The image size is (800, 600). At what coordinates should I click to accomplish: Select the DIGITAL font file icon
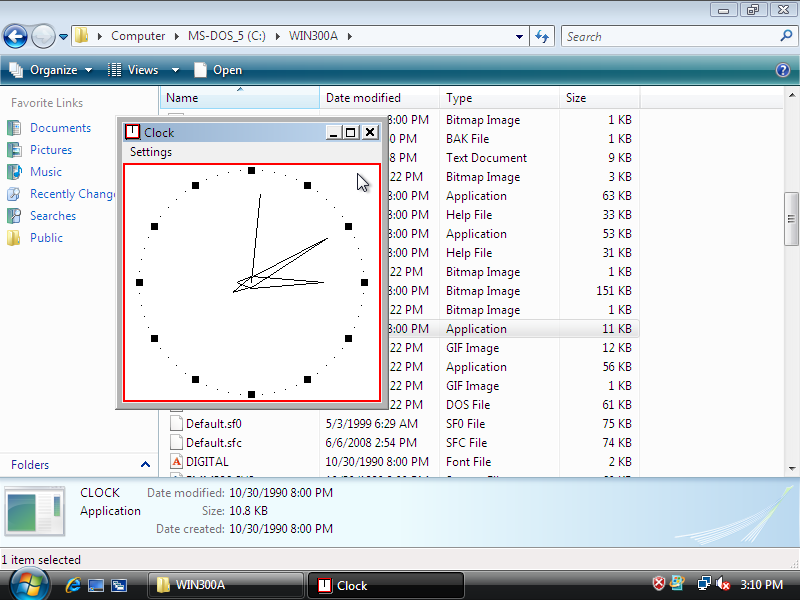[x=176, y=462]
